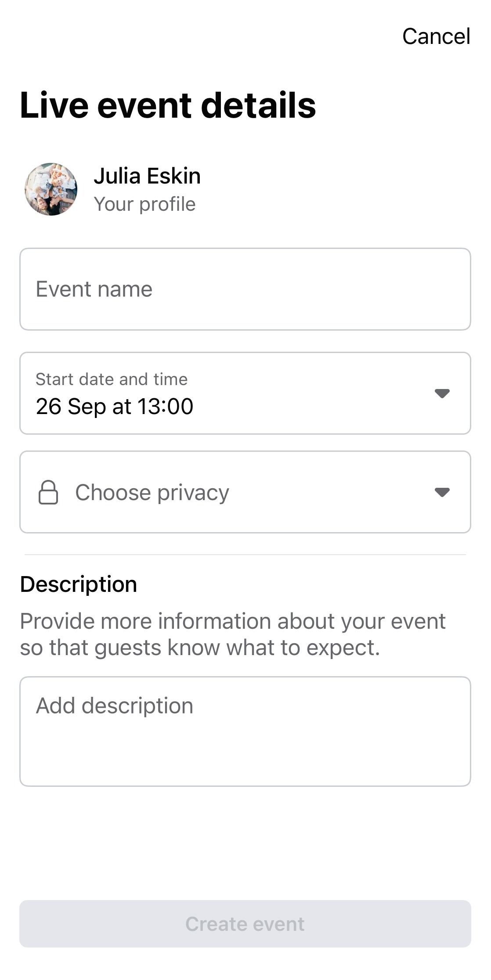
Task: Select the Choose privacy placeholder text
Action: click(152, 493)
